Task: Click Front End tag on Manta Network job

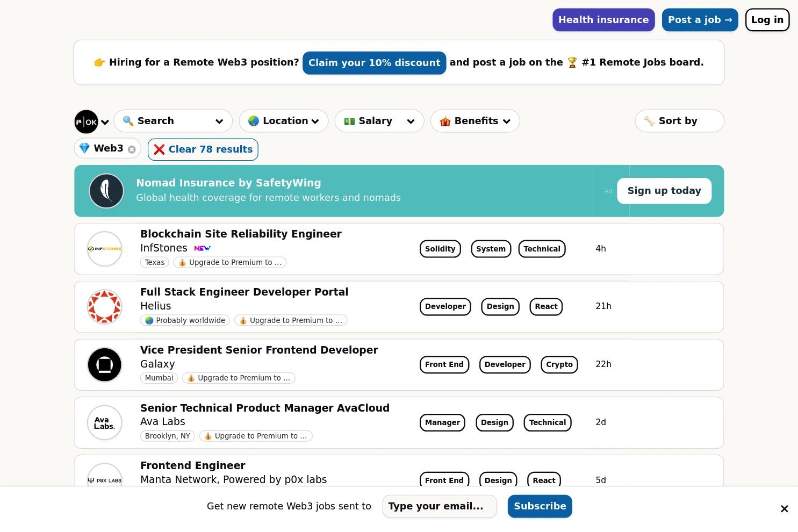Action: pyautogui.click(x=444, y=479)
